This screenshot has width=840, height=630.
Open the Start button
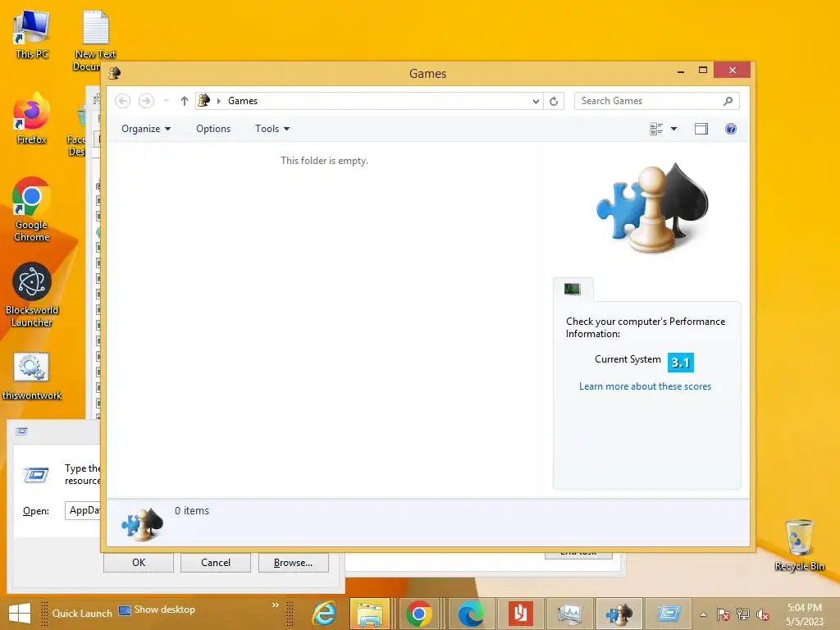pos(20,614)
